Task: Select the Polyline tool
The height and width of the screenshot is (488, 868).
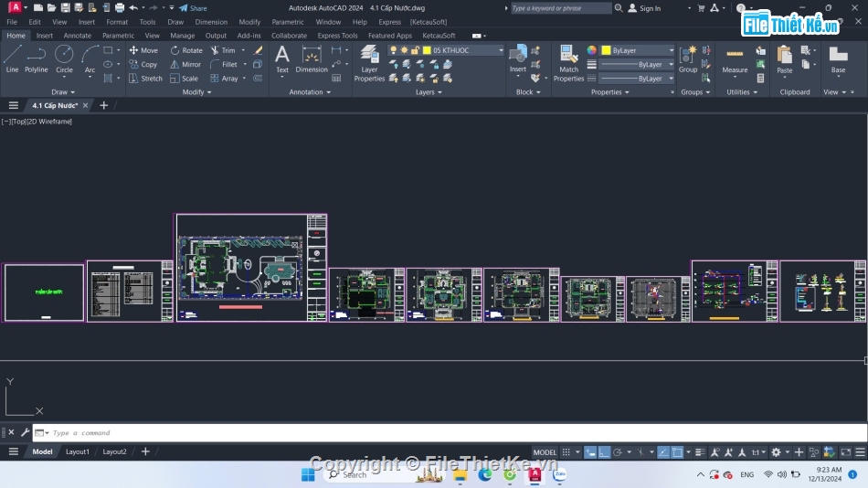Action: coord(36,59)
